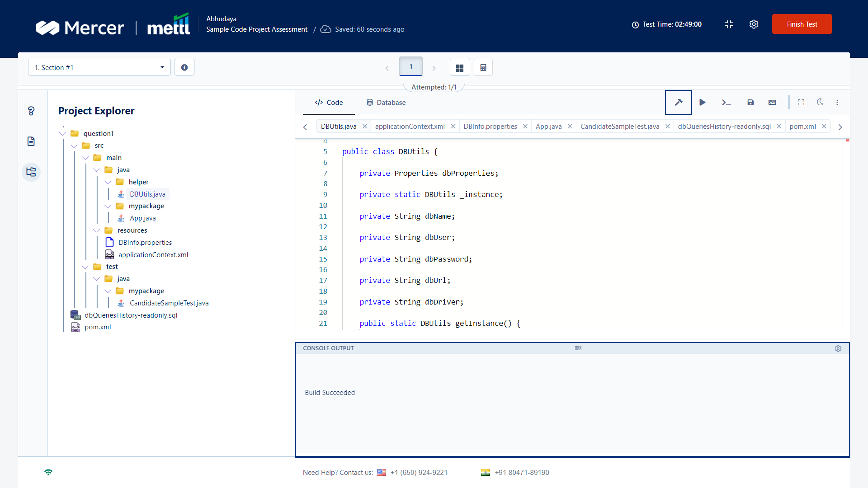Expand the editor to fullscreen
868x488 pixels.
pyautogui.click(x=801, y=102)
